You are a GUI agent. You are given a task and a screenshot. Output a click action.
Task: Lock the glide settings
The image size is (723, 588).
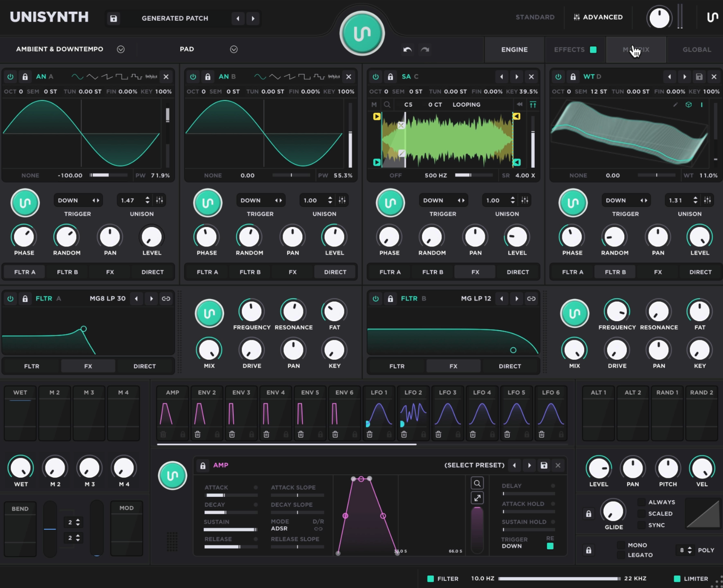click(x=588, y=513)
